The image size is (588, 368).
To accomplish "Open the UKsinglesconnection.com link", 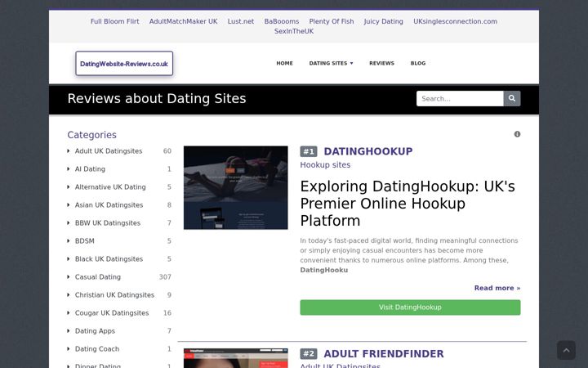I will pos(455,21).
